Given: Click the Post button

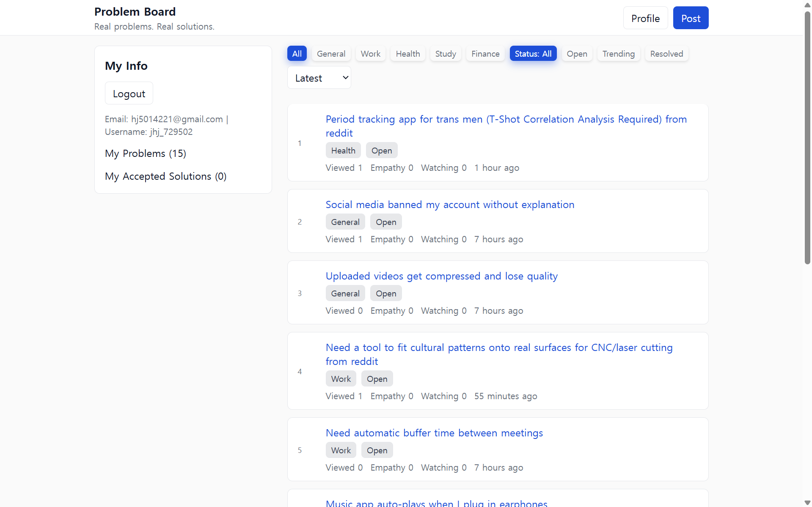Looking at the screenshot, I should click(x=691, y=18).
